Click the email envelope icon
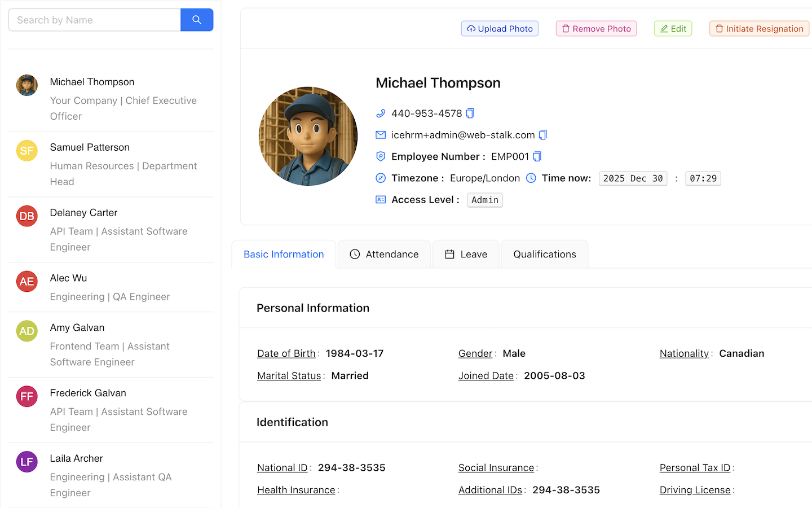The width and height of the screenshot is (812, 508). click(x=381, y=134)
